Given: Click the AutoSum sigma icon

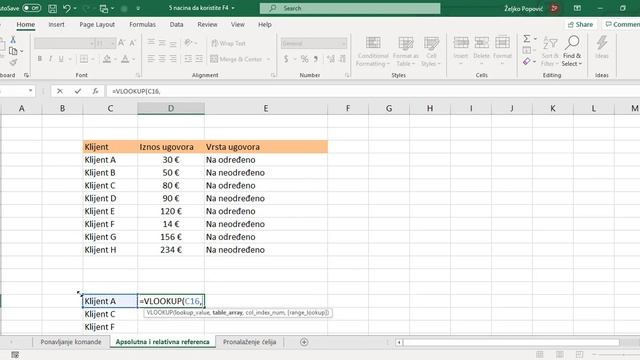Looking at the screenshot, I should pos(527,39).
